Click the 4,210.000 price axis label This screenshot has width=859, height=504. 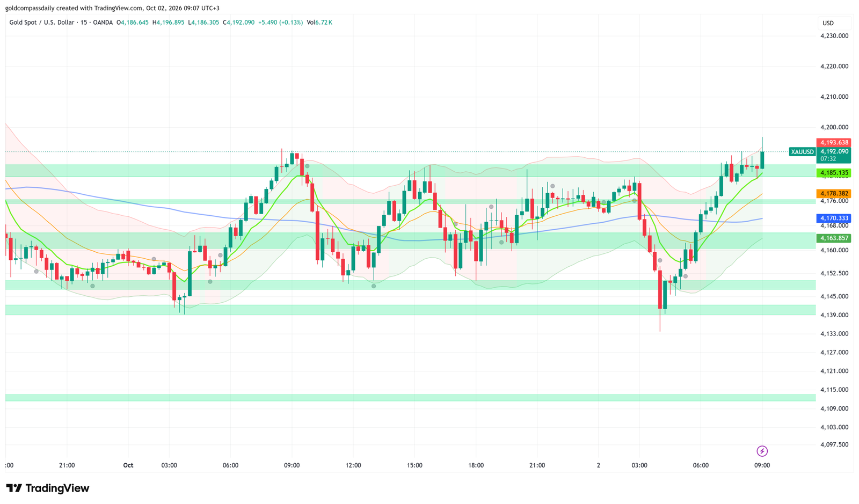point(834,97)
